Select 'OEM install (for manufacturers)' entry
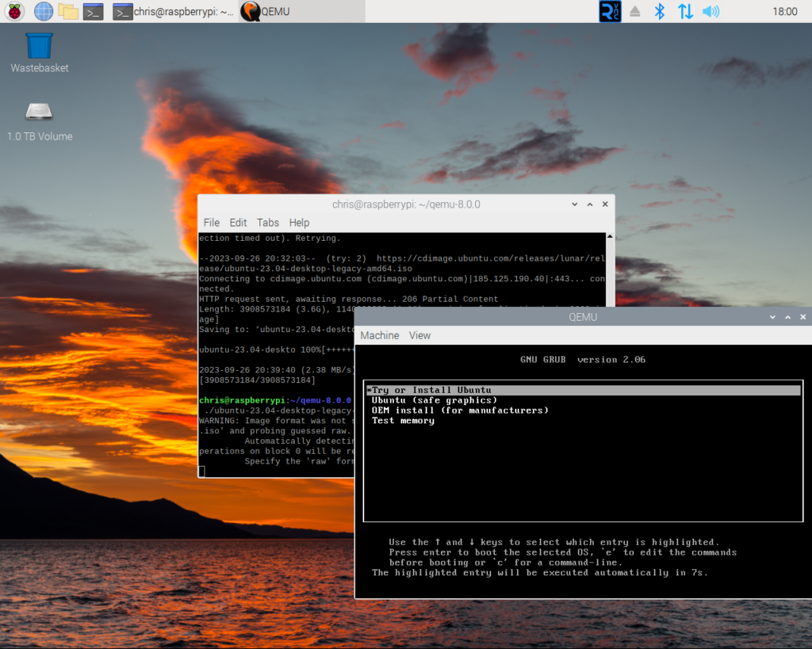 (x=460, y=410)
